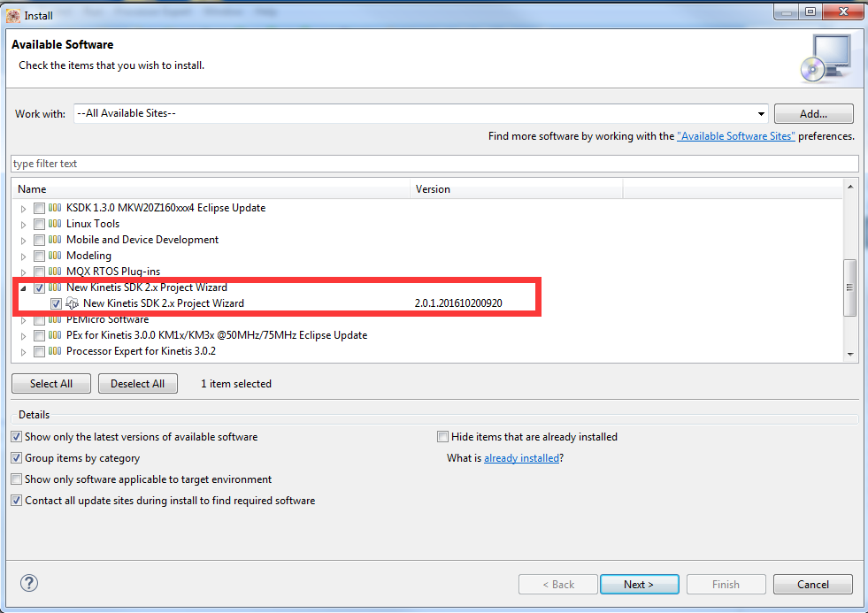Check Mobile and Device Development checkbox

pos(39,241)
